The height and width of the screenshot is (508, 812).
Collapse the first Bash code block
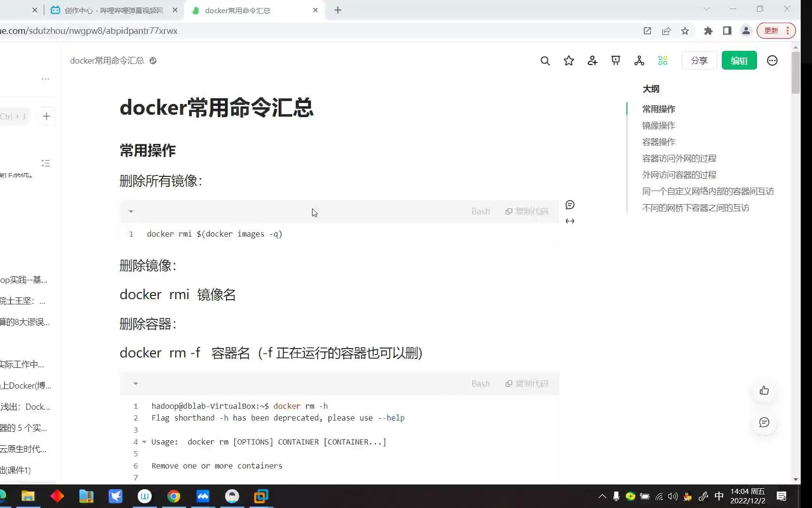[131, 212]
